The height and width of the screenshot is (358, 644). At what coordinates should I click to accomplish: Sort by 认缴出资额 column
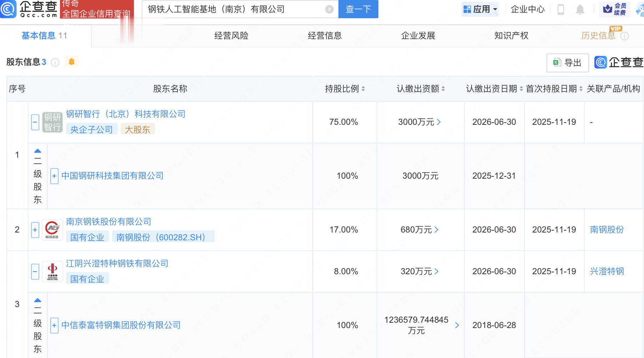point(443,89)
